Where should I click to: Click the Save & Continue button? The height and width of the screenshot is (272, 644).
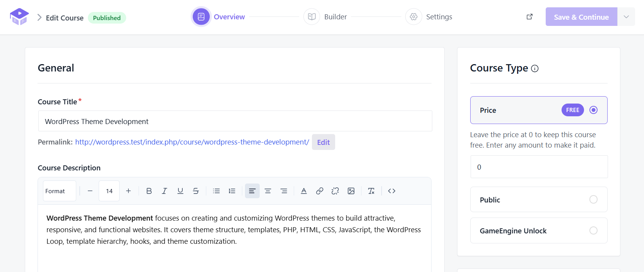coord(581,17)
